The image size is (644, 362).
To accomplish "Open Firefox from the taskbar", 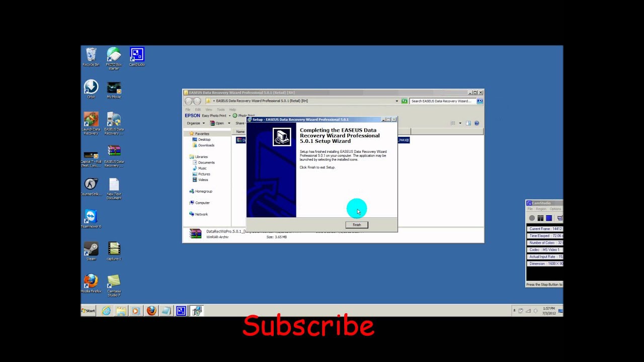I will (x=151, y=311).
